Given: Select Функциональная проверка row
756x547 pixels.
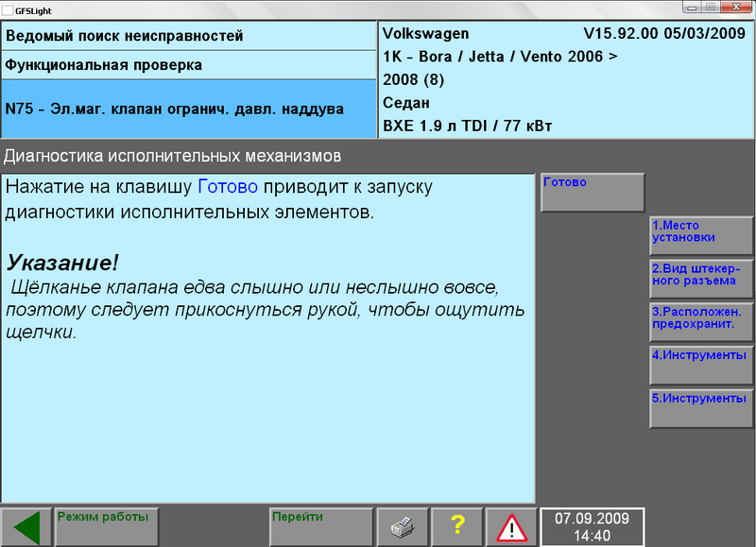Looking at the screenshot, I should coord(188,65).
